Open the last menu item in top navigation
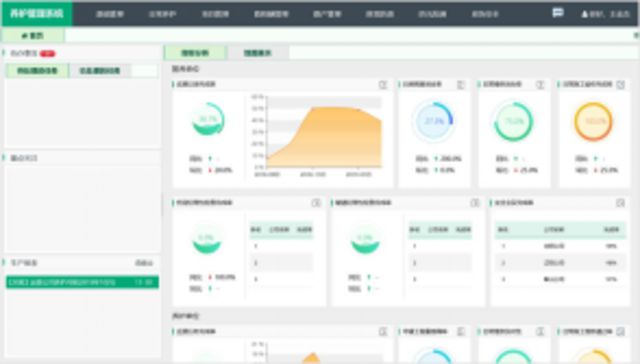The width and height of the screenshot is (640, 364). [485, 14]
